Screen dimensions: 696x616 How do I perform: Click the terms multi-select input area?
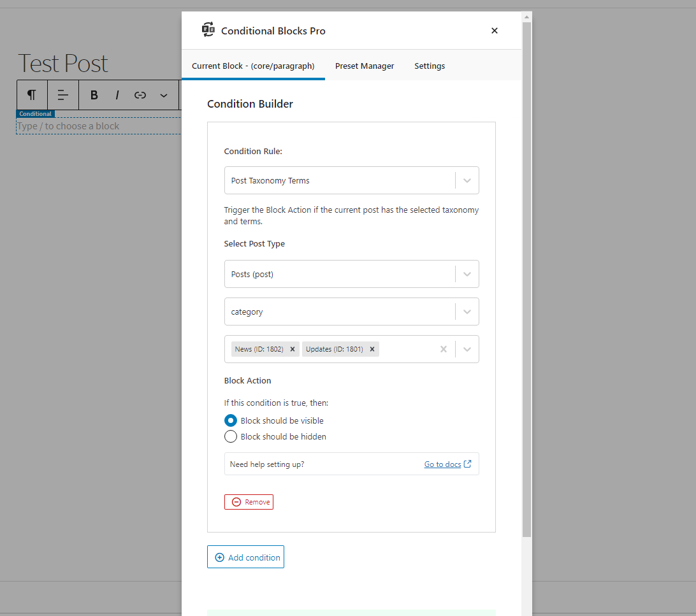pos(352,349)
